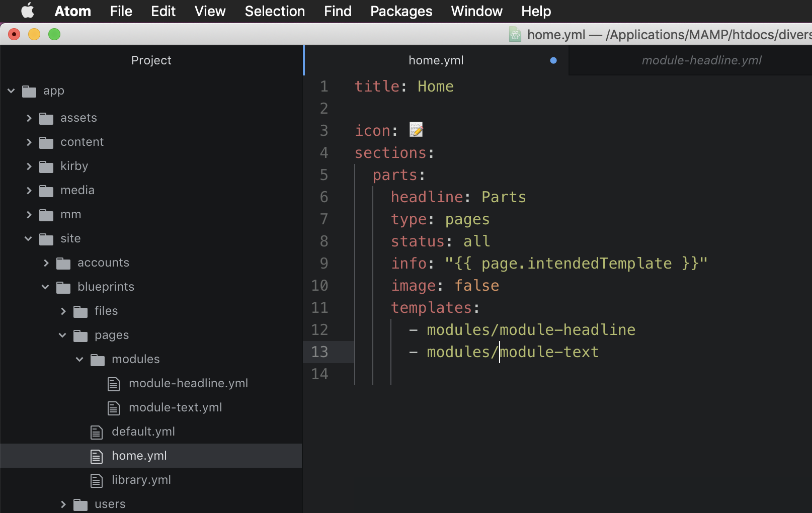812x513 pixels.
Task: Click the 'templates' key in the editor
Action: coord(431,307)
